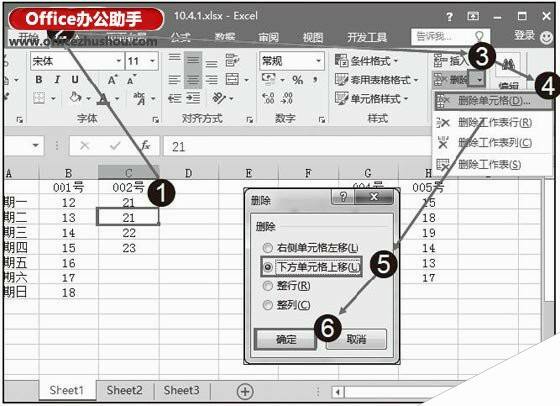The height and width of the screenshot is (406, 560).
Task: Close the 删除 dialog with X
Action: 374,197
